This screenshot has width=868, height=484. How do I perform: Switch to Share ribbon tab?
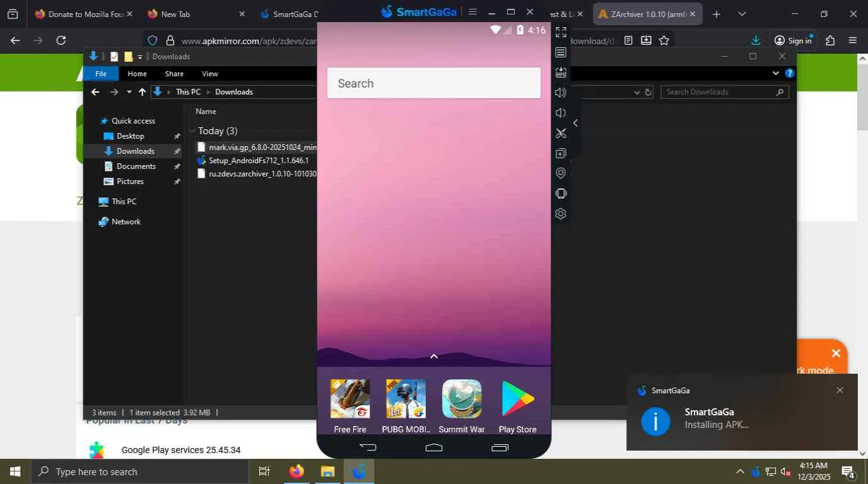[174, 74]
